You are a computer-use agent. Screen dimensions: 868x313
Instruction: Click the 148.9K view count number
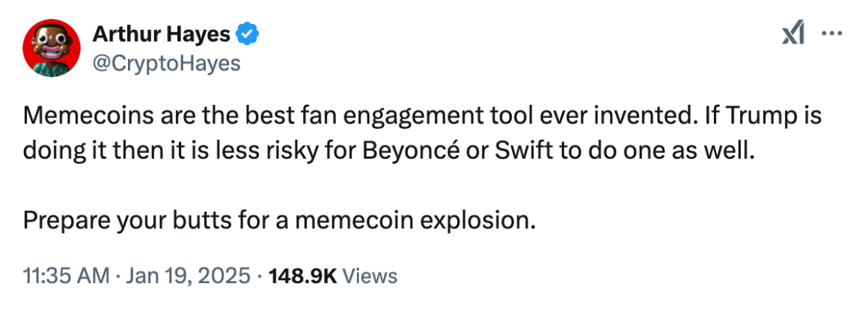pos(303,276)
